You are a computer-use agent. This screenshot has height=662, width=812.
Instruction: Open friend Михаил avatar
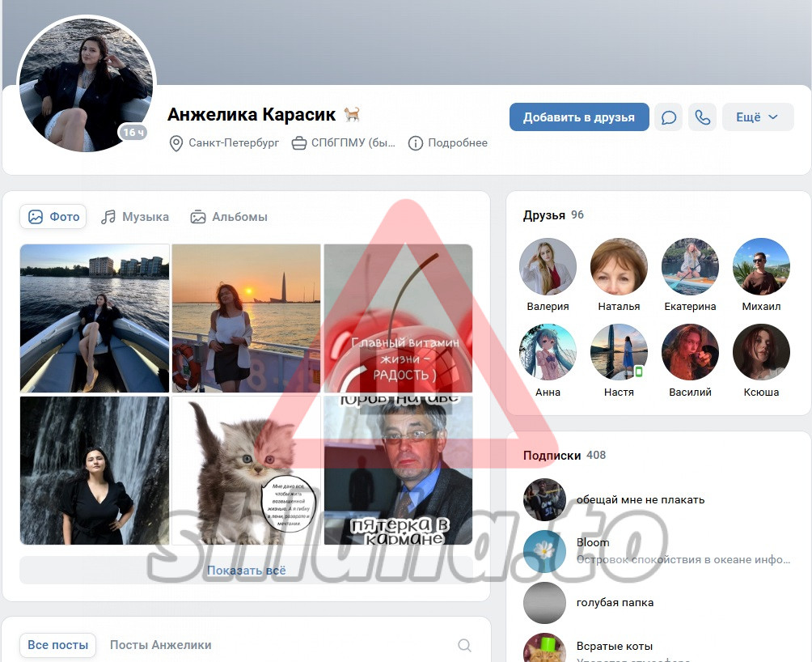click(761, 266)
